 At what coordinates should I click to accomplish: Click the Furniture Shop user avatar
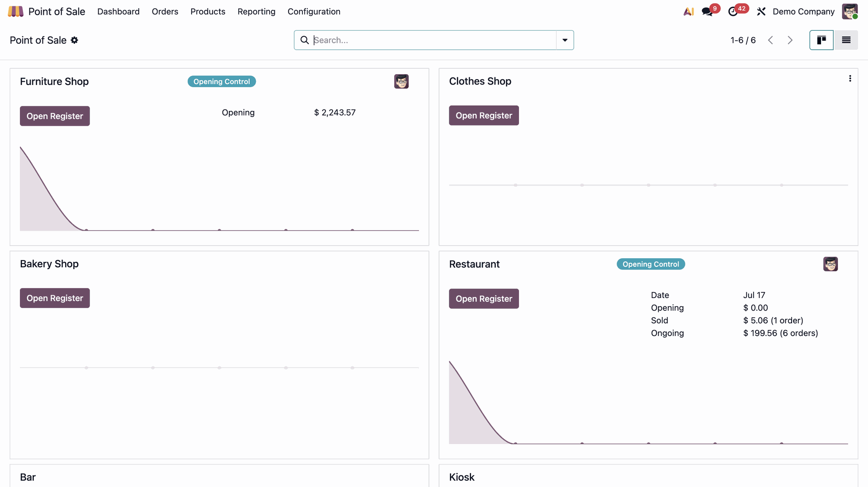401,81
